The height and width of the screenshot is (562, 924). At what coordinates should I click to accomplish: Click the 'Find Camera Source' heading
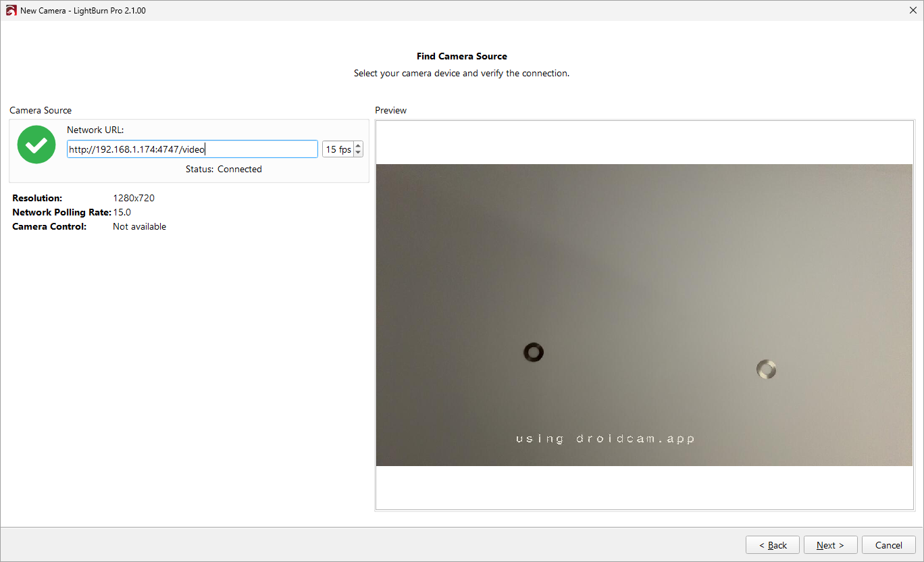tap(462, 56)
